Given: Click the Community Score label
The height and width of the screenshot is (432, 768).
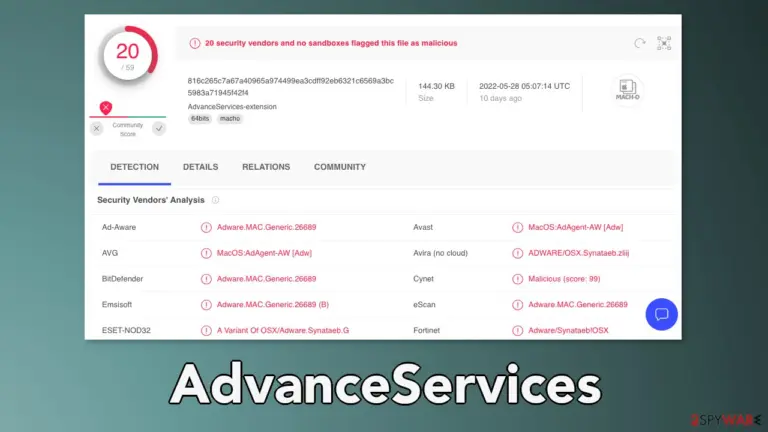Looking at the screenshot, I should [128, 129].
